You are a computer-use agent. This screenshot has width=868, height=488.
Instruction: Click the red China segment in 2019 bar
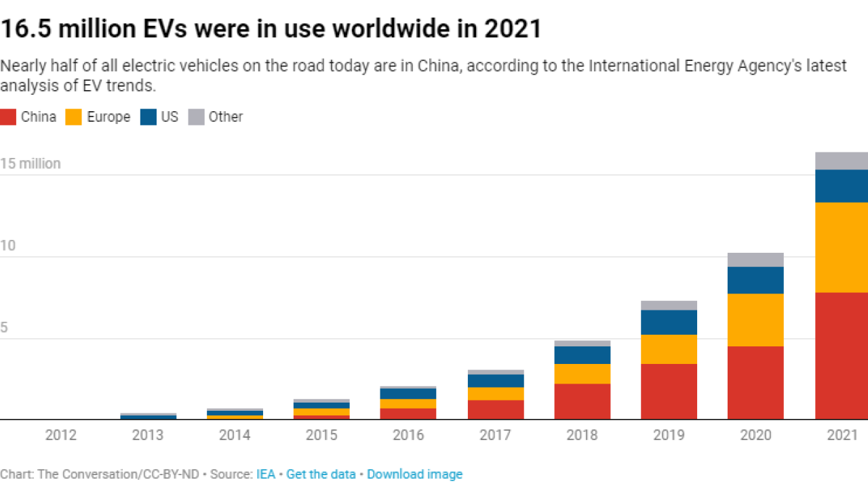point(669,392)
